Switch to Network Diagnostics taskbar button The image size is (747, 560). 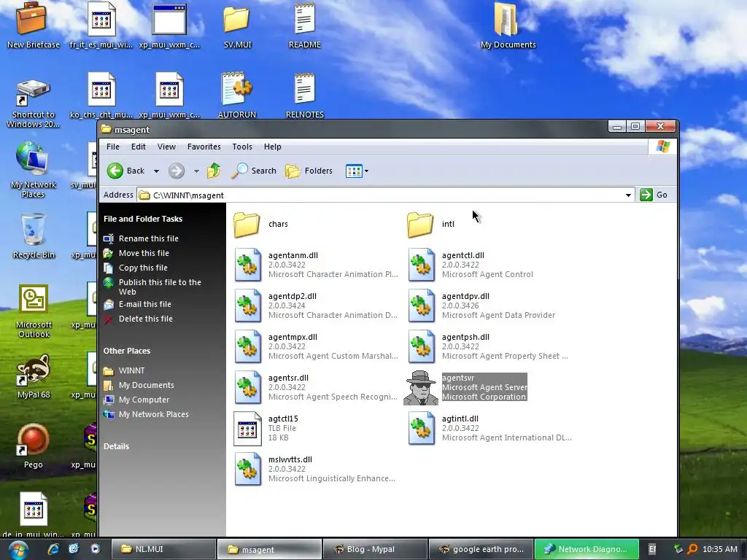tap(587, 549)
